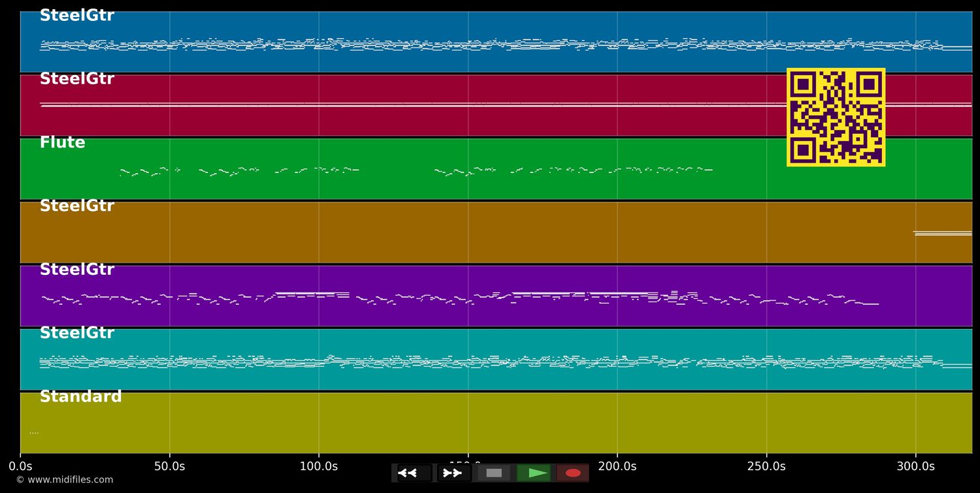Select the Standard track label
Screen dimensions: 980x493
tap(81, 397)
